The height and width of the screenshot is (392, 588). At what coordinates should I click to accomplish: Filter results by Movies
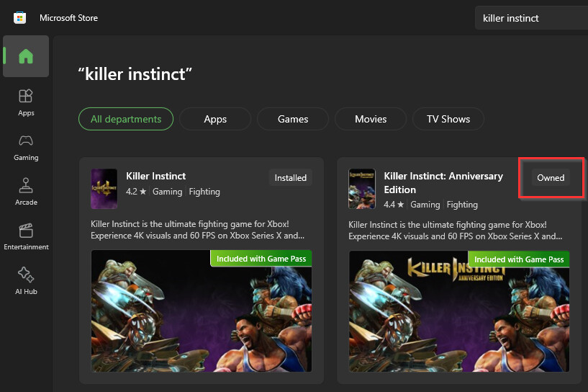[371, 119]
